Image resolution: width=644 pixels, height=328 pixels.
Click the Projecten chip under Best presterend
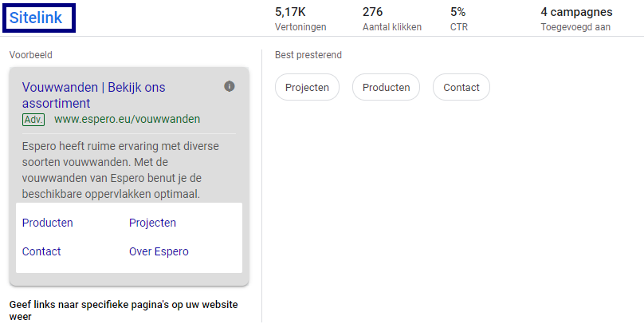307,88
